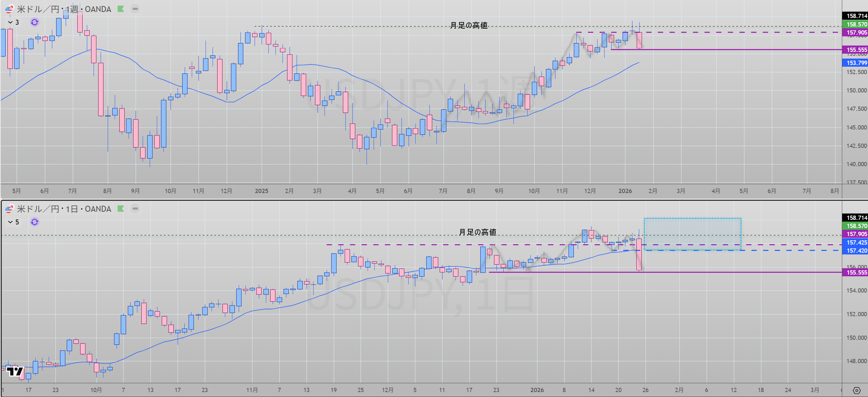The height and width of the screenshot is (397, 868).
Task: Toggle the gray minus circle on weekly chart
Action: tap(135, 9)
